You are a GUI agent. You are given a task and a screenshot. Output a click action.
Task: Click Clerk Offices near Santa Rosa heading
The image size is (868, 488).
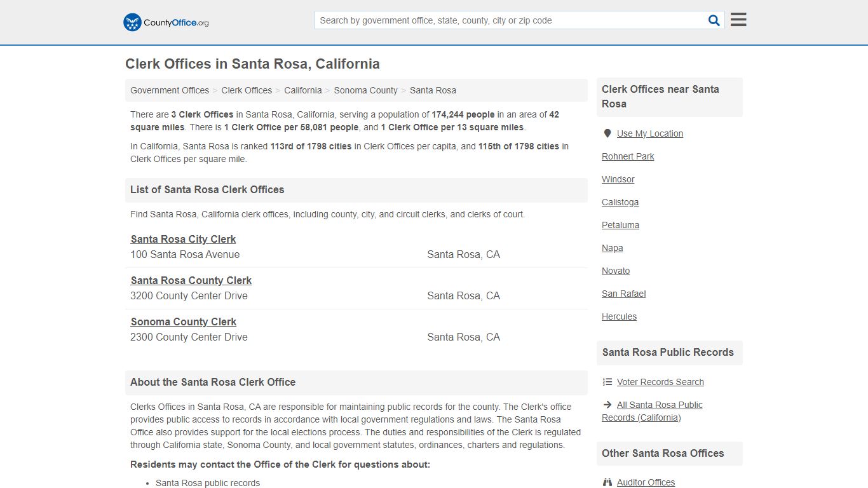[x=661, y=97]
